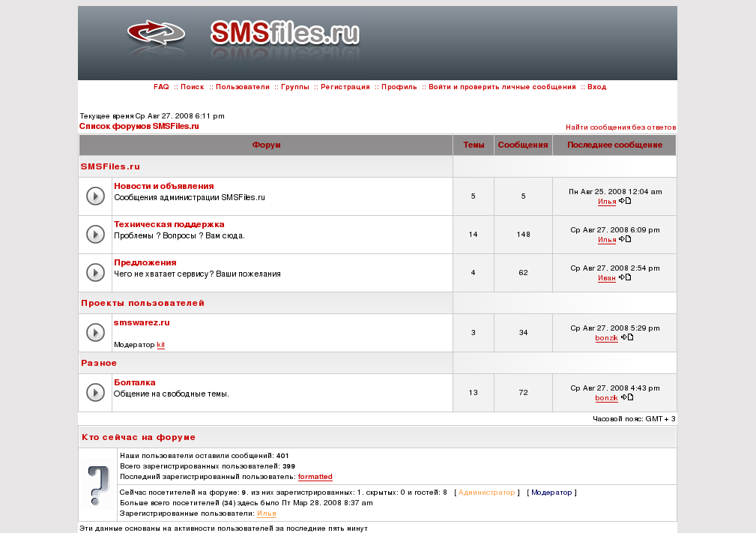Open Иван's profile link

[607, 278]
